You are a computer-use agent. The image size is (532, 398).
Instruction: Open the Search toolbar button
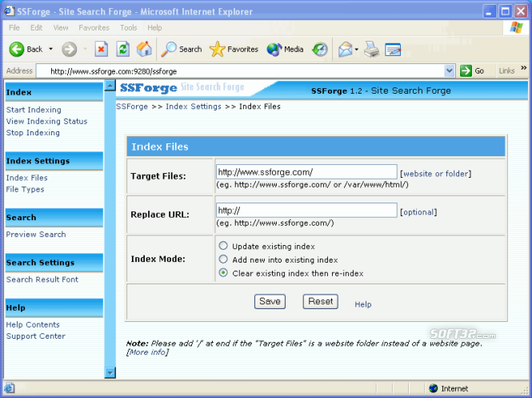pyautogui.click(x=182, y=49)
